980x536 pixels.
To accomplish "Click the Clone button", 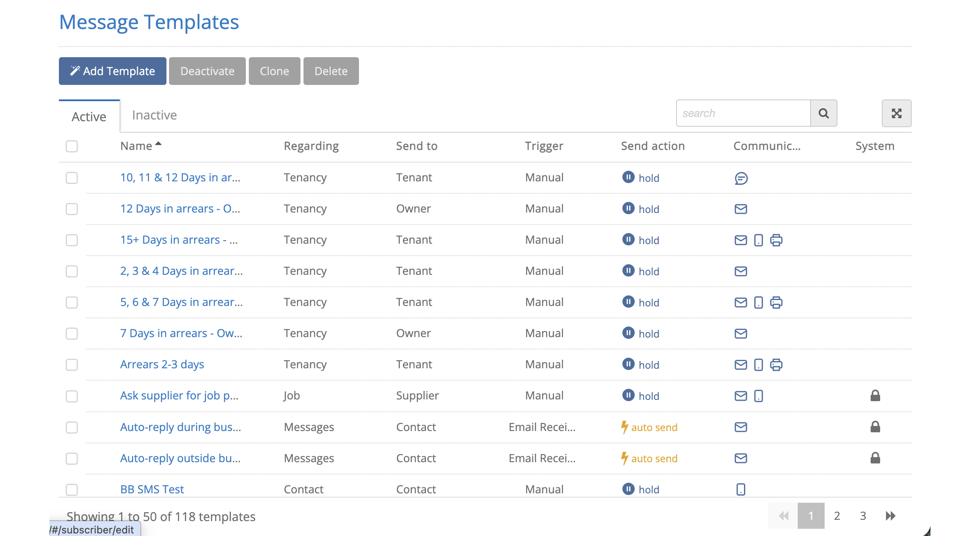I will 274,71.
